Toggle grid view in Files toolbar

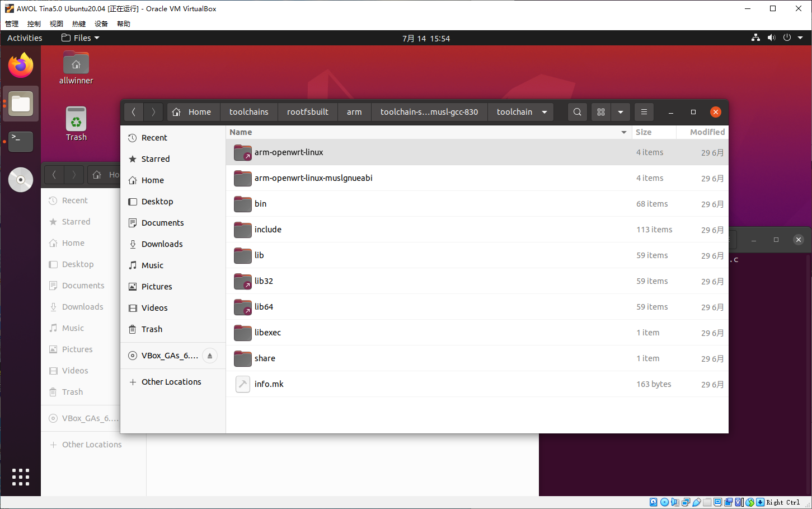click(601, 112)
